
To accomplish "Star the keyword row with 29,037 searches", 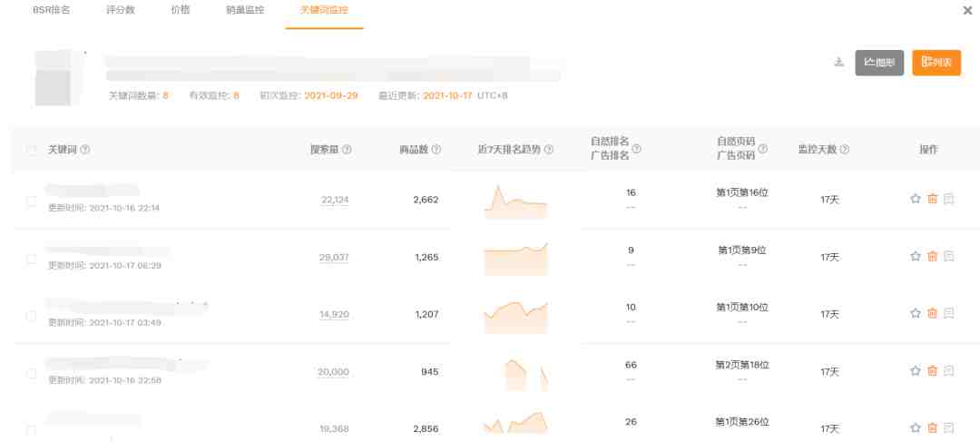I will point(916,256).
